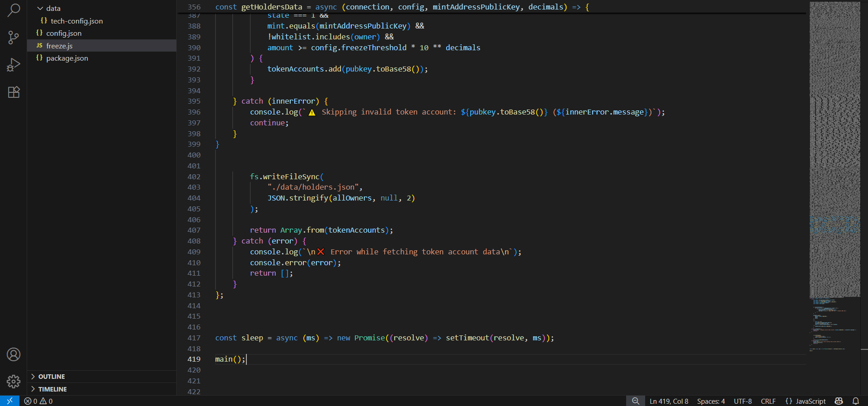
Task: Click the continue; statement
Action: (269, 123)
